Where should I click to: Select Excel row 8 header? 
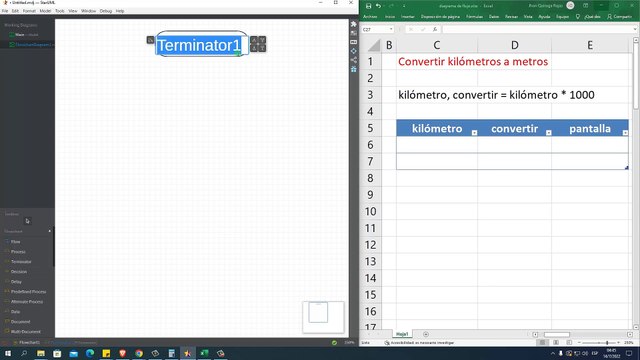tap(370, 178)
